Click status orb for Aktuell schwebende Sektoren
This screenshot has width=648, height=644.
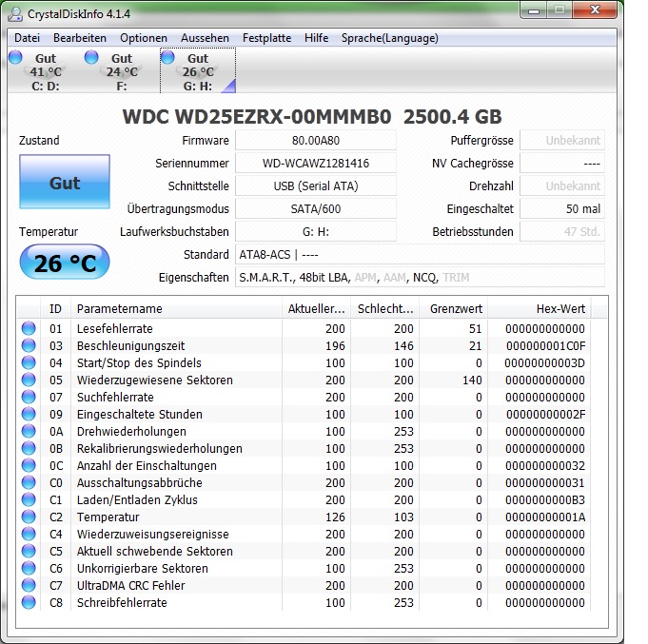[29, 551]
